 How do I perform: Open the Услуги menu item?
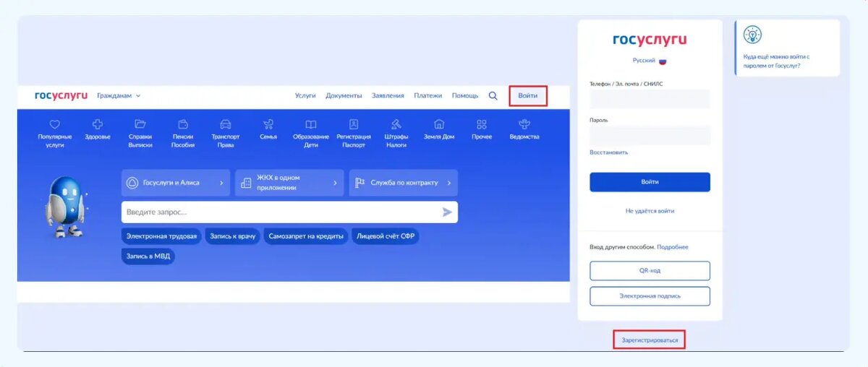[305, 95]
